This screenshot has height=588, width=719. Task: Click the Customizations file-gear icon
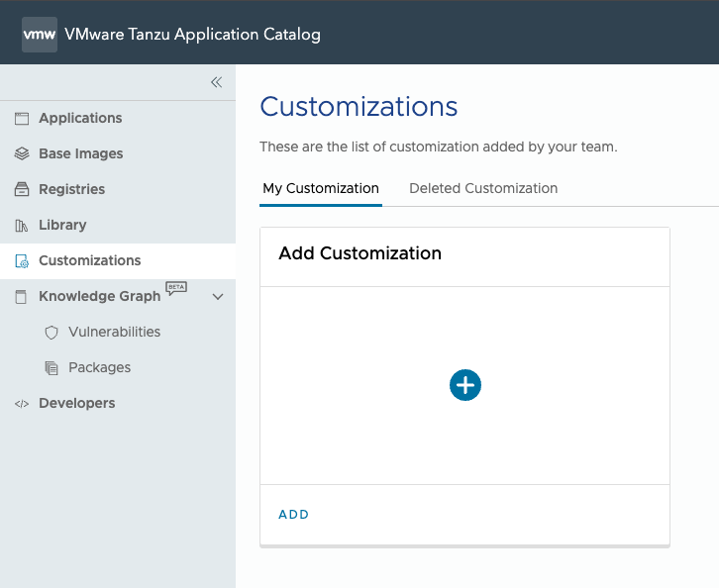pos(22,260)
